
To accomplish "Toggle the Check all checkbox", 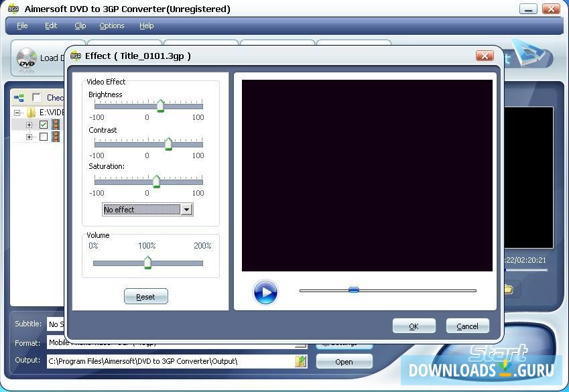I will 36,97.
